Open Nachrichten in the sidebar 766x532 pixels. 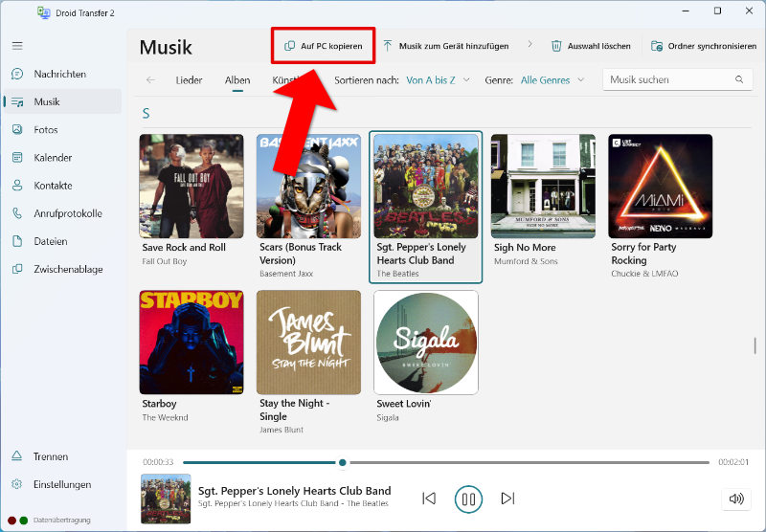(60, 75)
